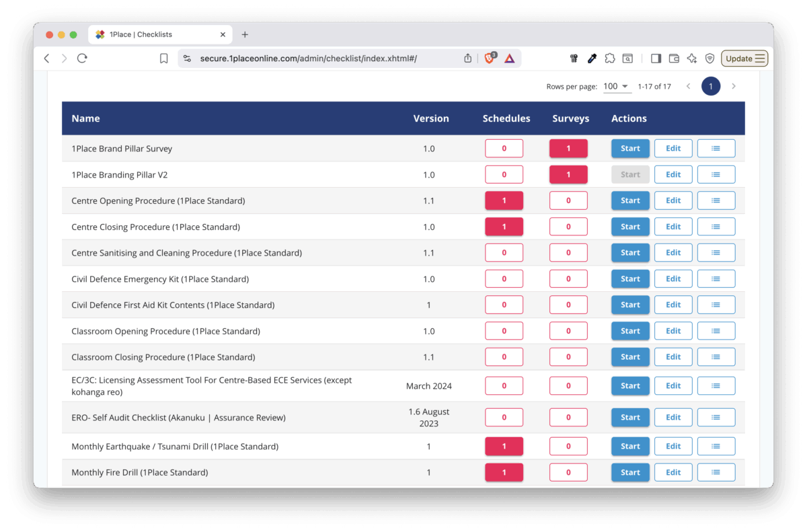This screenshot has height=532, width=807.
Task: Open the actions list icon for Monthly Fire Drill
Action: click(716, 472)
